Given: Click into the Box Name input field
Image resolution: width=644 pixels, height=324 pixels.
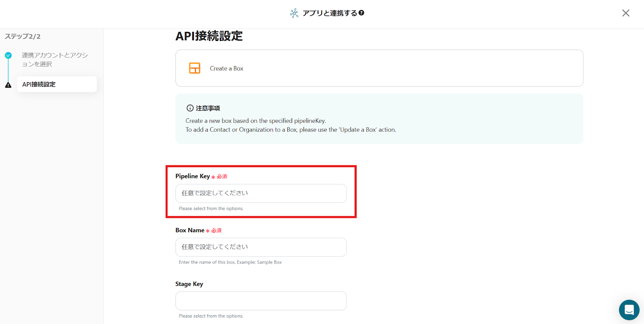Looking at the screenshot, I should tap(261, 247).
